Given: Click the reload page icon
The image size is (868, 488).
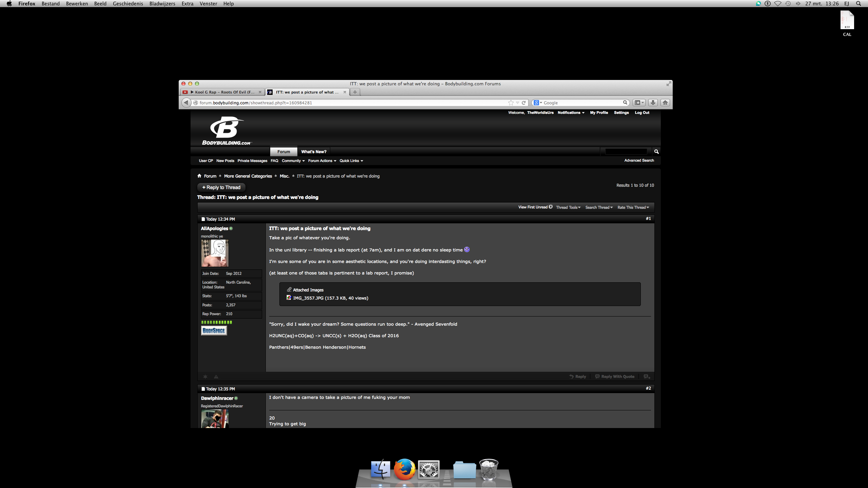Looking at the screenshot, I should coord(524,103).
